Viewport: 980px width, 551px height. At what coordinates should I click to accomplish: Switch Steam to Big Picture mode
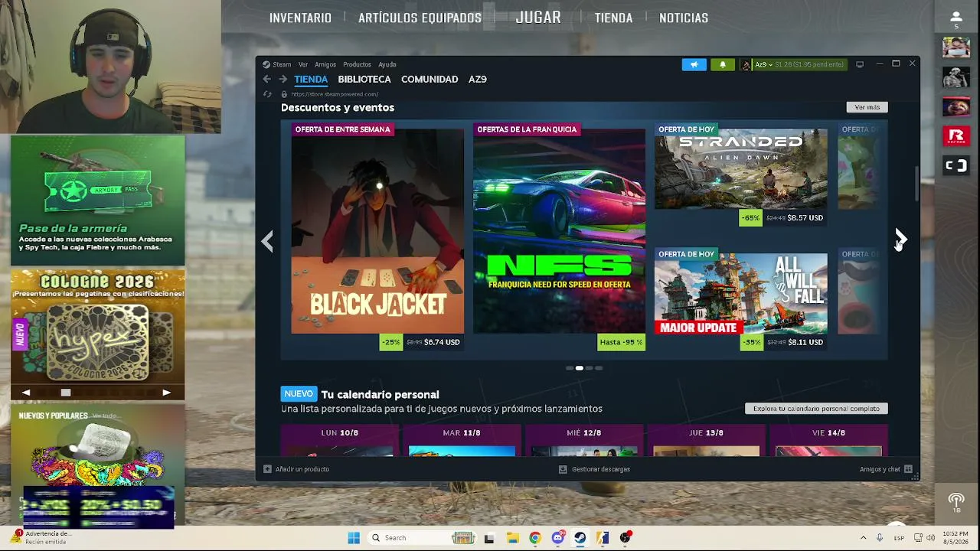pos(860,64)
